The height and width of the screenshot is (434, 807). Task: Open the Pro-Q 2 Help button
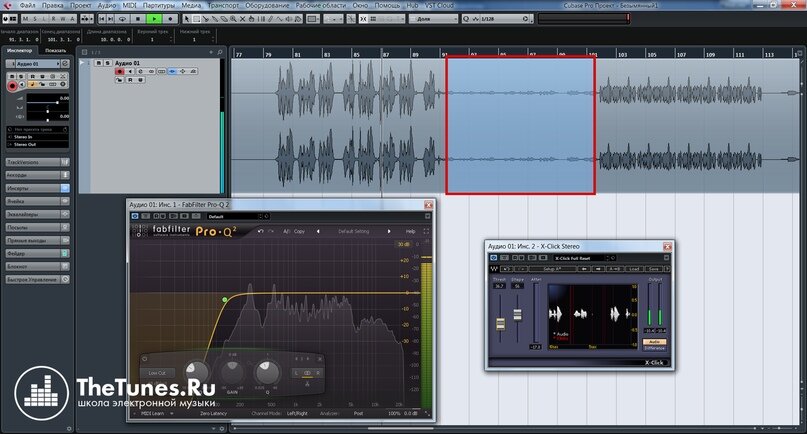click(x=410, y=232)
